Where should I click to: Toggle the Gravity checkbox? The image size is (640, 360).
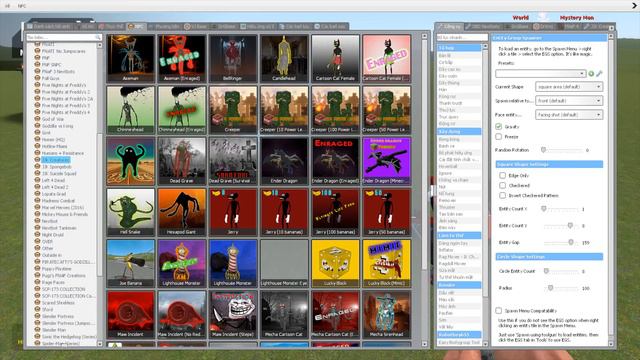(x=498, y=127)
